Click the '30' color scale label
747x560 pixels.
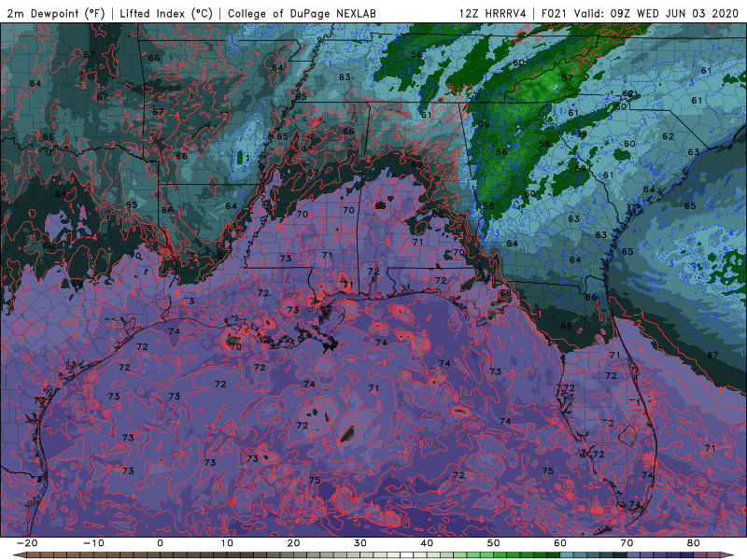[x=360, y=543]
